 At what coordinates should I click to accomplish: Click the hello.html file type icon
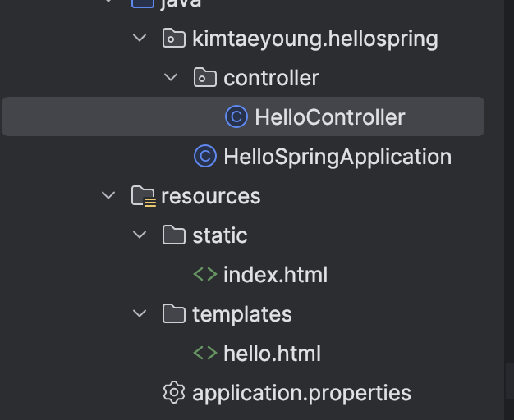tap(204, 354)
